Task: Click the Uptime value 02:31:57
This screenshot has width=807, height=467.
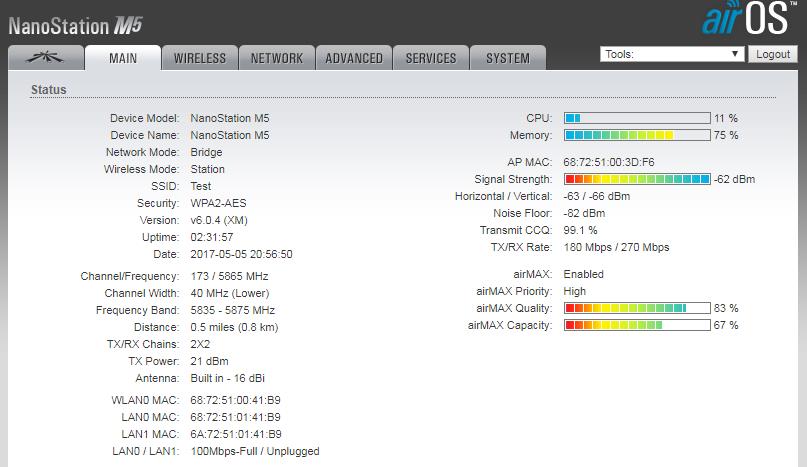Action: (212, 237)
